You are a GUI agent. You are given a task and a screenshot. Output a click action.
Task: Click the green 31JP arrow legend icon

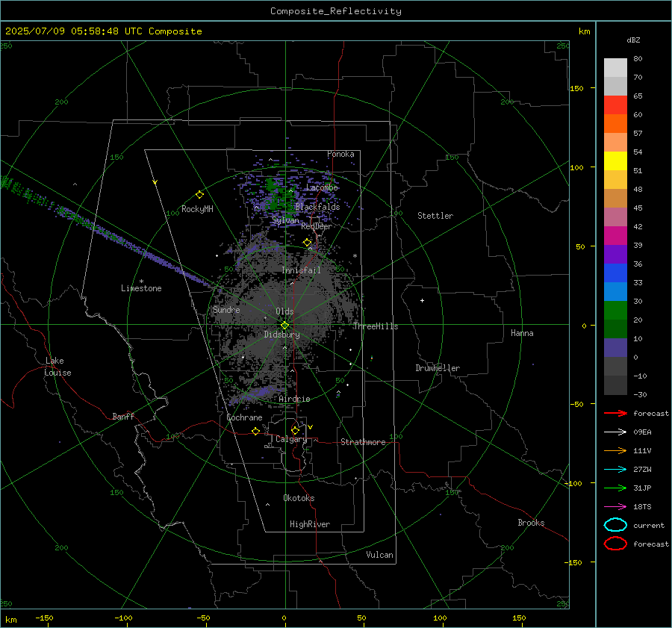coord(615,488)
